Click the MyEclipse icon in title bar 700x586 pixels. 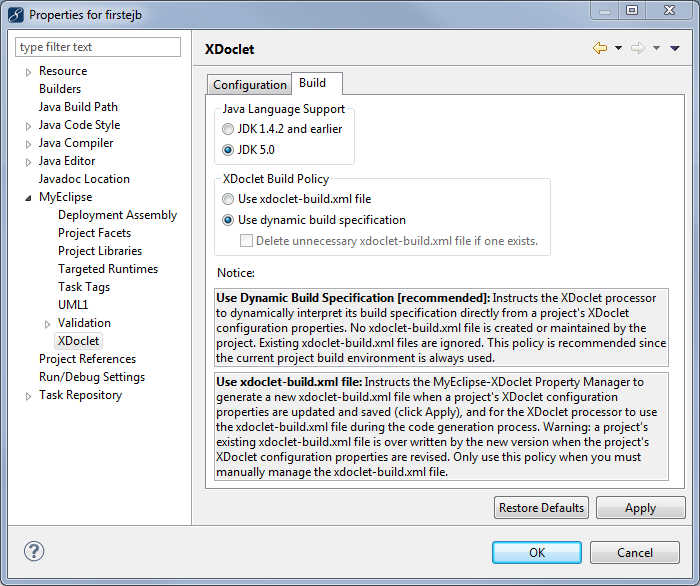coord(15,14)
